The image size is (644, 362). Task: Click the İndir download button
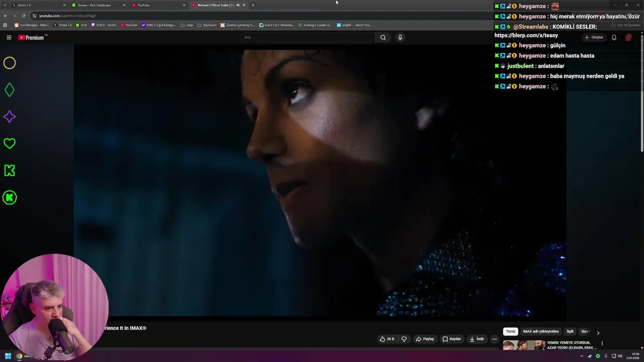tap(476, 339)
